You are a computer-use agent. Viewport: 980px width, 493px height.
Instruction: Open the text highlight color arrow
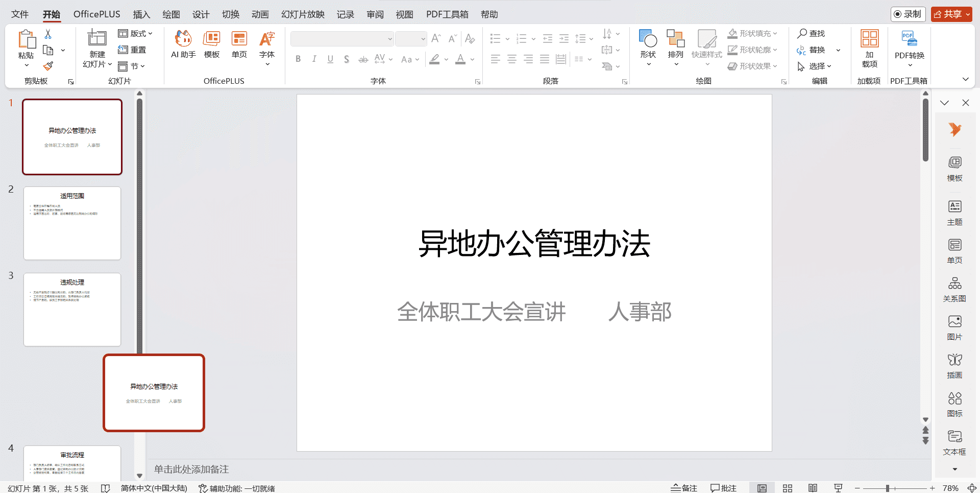click(446, 59)
